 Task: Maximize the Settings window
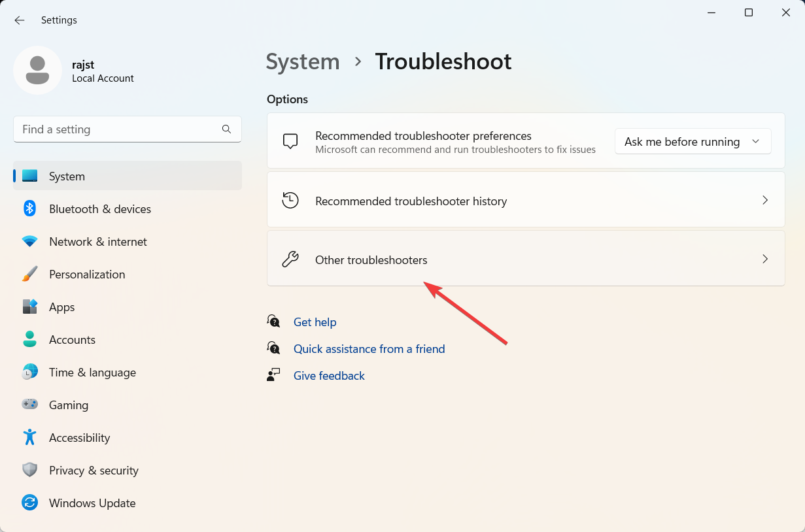coord(749,12)
